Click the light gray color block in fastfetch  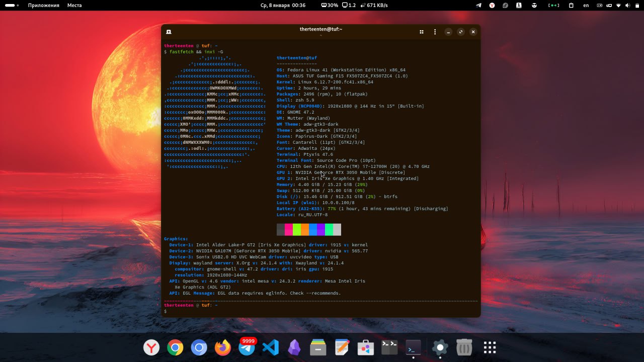[337, 230]
